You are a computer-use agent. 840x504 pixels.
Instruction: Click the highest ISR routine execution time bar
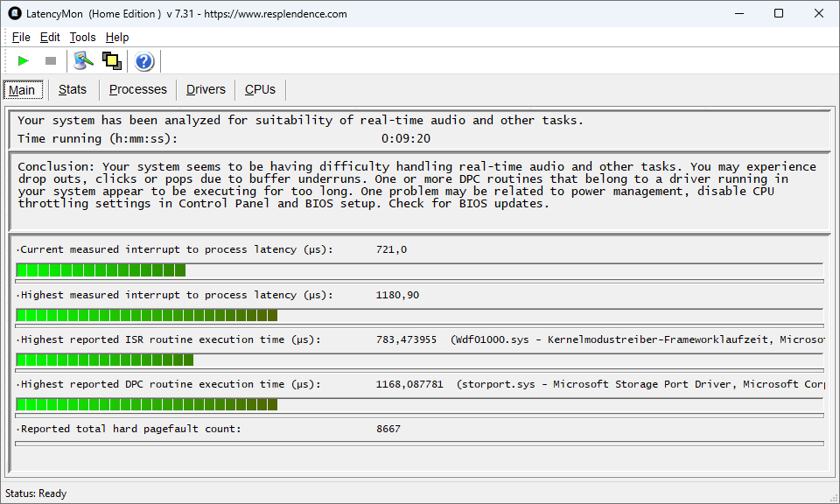[x=419, y=360]
